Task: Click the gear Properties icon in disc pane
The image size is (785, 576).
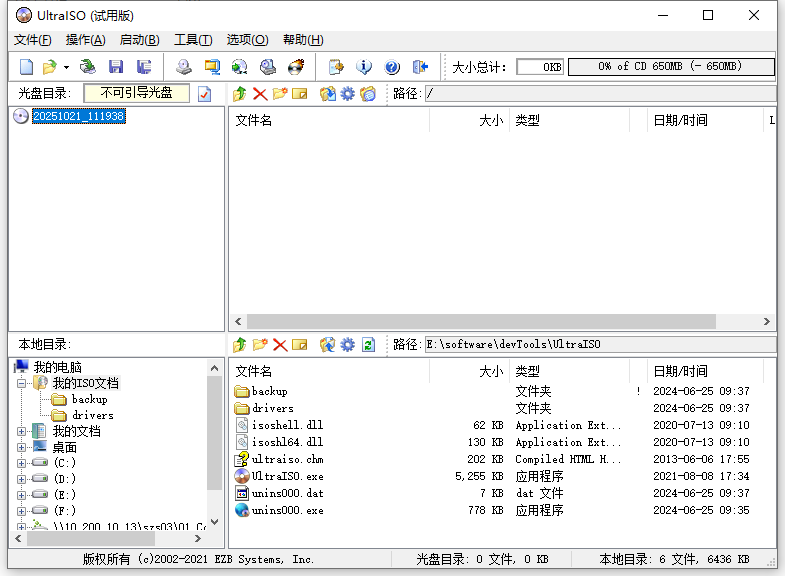Action: point(347,94)
